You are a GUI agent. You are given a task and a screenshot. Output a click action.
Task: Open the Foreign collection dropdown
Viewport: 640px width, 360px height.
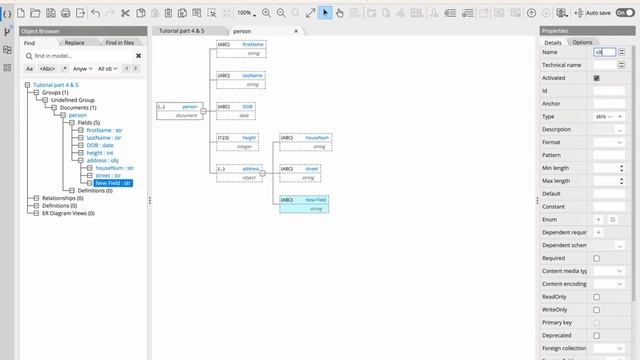click(x=609, y=349)
